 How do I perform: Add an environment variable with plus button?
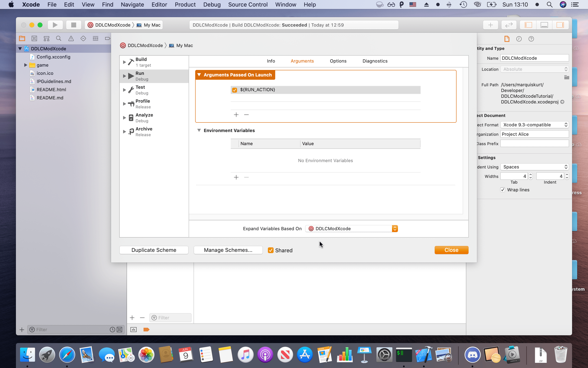point(236,177)
